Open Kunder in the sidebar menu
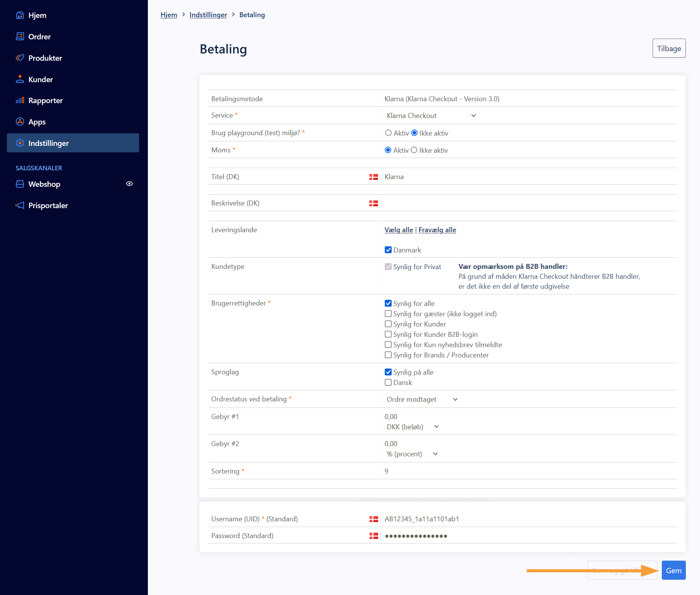The image size is (700, 595). [73, 79]
